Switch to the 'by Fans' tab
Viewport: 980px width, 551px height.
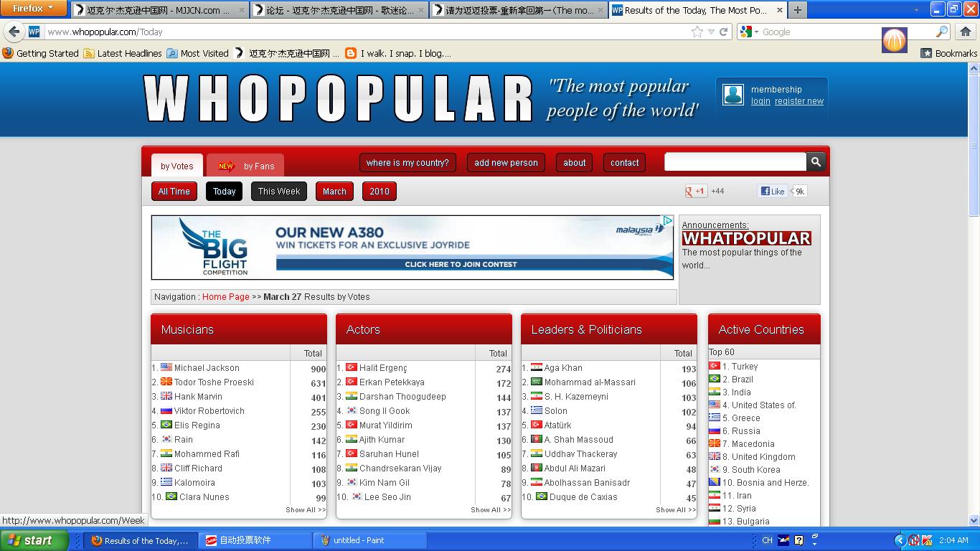click(x=245, y=166)
